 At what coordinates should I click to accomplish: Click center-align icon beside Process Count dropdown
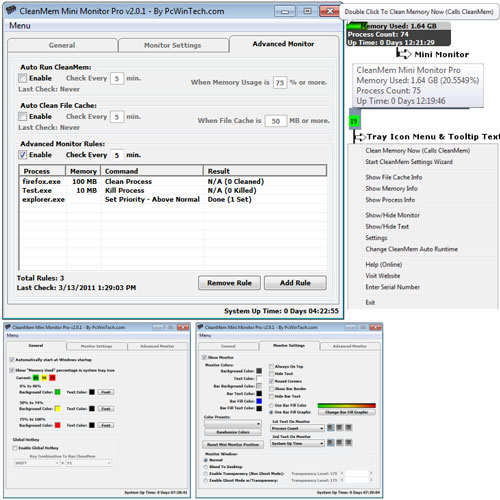pyautogui.click(x=339, y=427)
